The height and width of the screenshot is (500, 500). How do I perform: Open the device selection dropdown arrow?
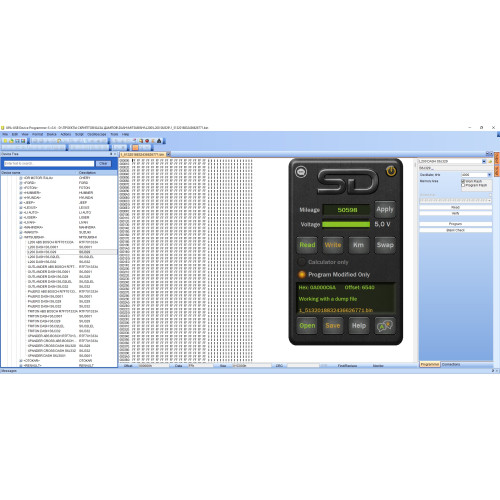(x=484, y=161)
